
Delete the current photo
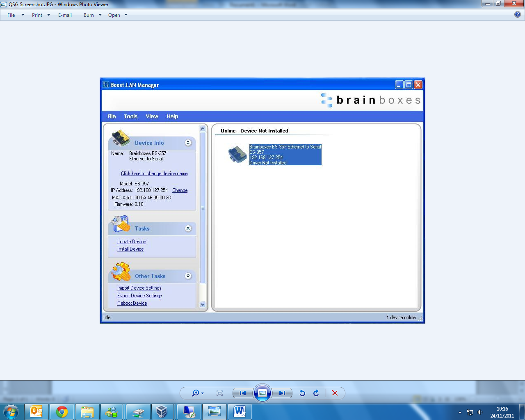coord(335,393)
